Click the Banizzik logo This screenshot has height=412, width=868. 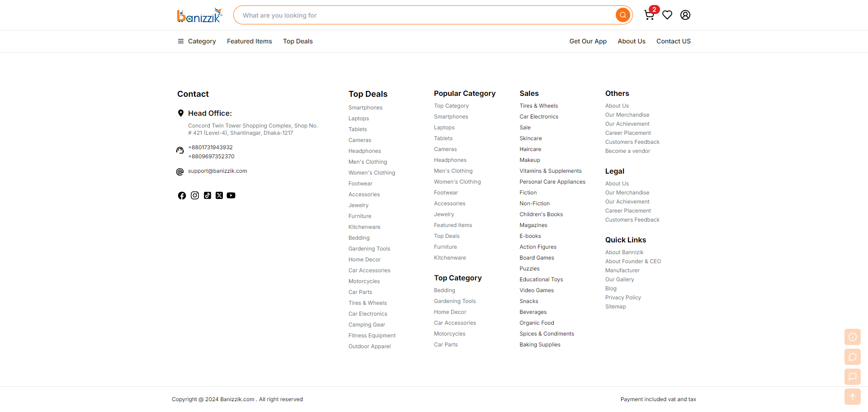pos(199,15)
